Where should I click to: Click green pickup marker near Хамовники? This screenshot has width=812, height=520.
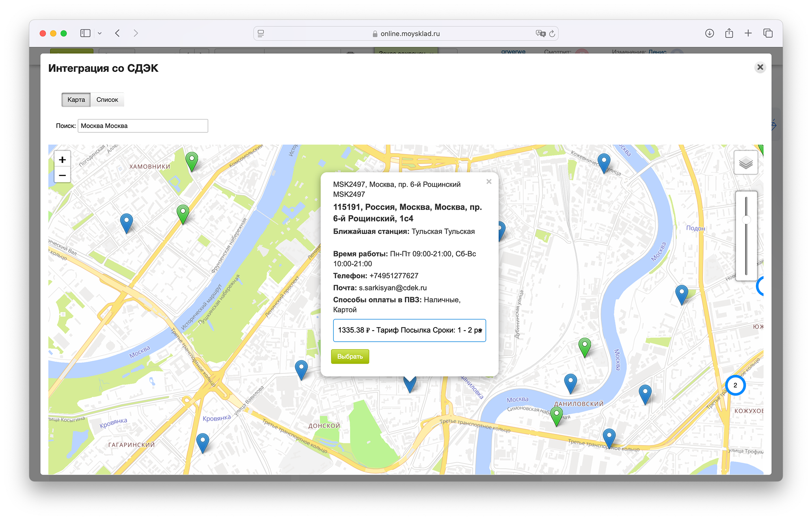[192, 160]
